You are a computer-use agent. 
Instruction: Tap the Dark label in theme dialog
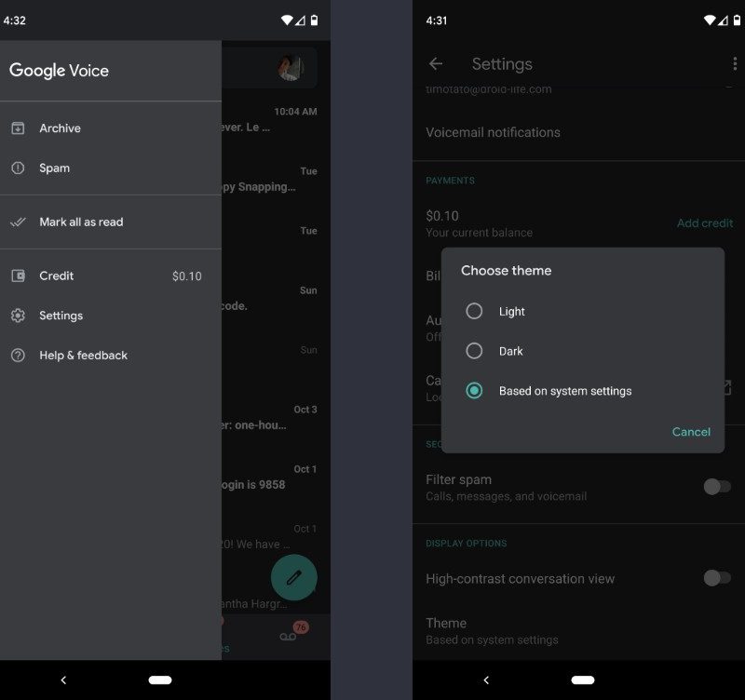(x=510, y=351)
